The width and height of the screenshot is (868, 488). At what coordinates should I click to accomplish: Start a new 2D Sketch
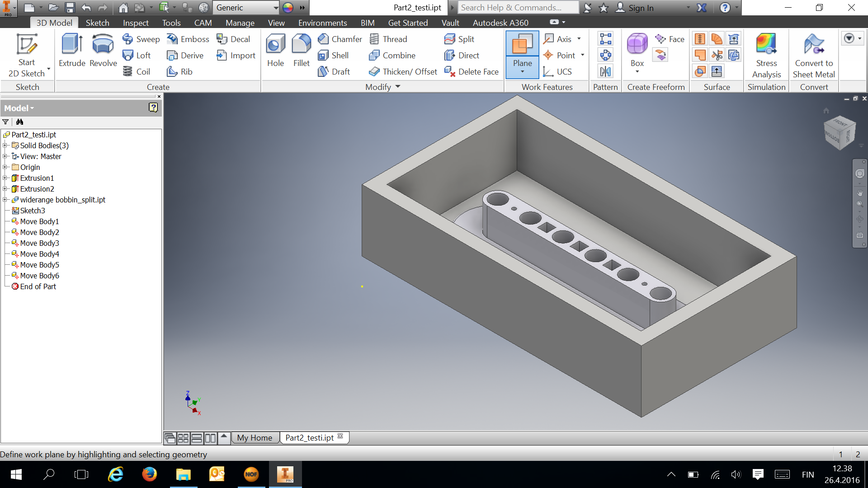[27, 55]
